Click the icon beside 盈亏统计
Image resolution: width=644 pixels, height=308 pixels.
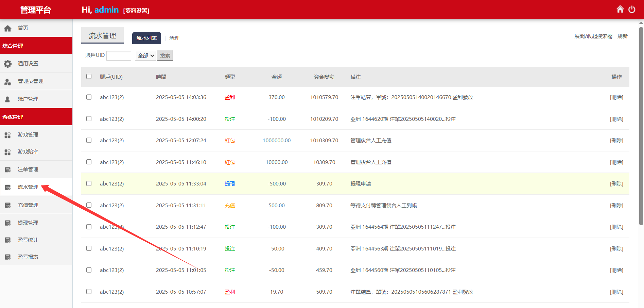[7, 240]
